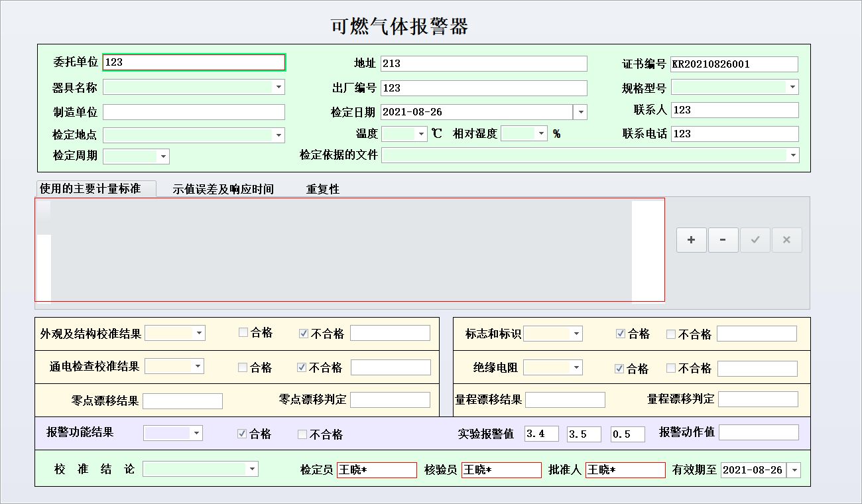The image size is (862, 504).
Task: Click remark field beside 绝缘电阻 不合格
Action: coord(758,369)
